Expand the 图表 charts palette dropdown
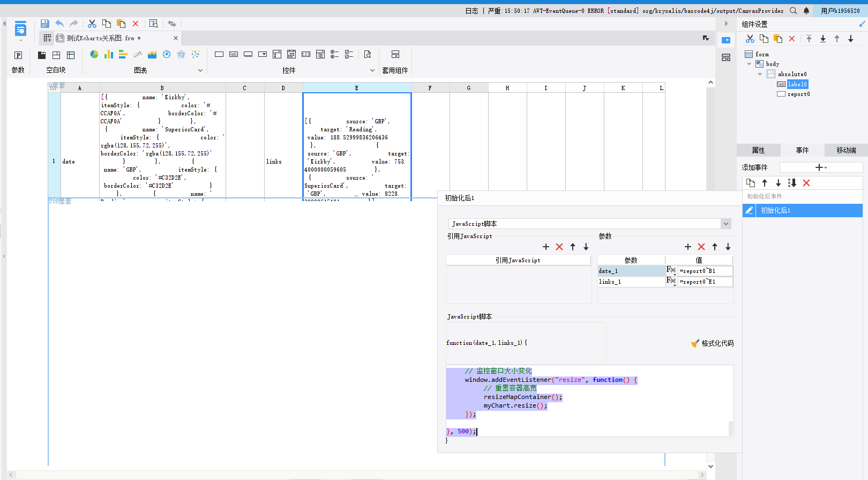This screenshot has height=480, width=868. [x=200, y=70]
